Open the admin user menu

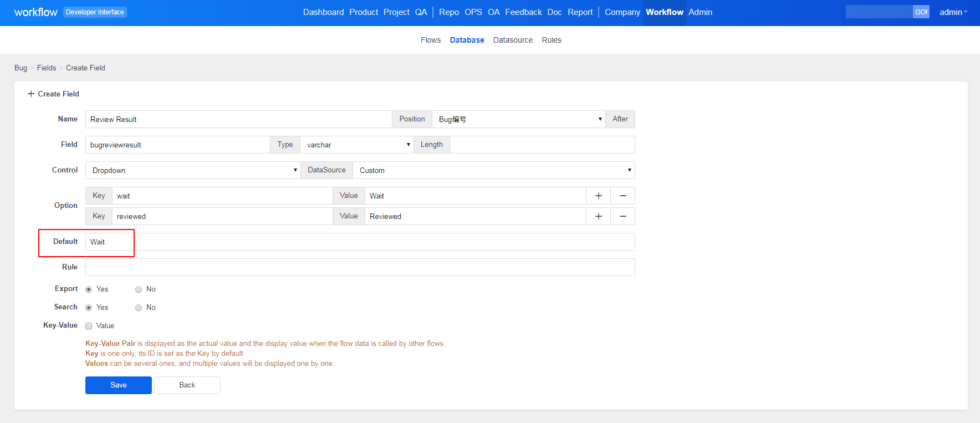point(953,12)
